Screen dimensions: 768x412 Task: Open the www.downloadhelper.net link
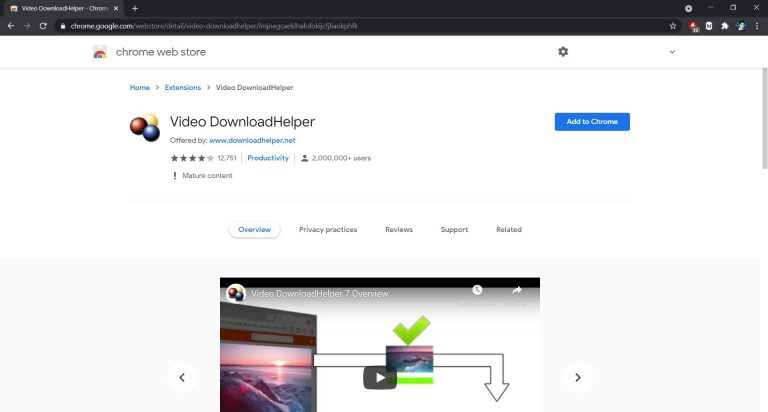tap(252, 140)
